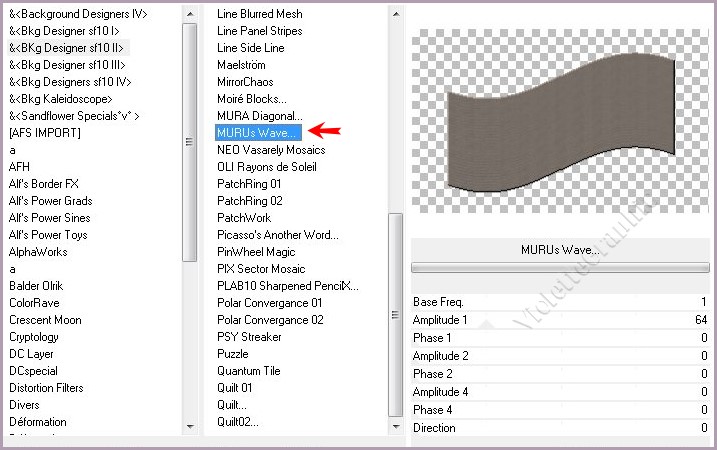Choose the Quantum Tile filter
This screenshot has height=450, width=717.
point(250,371)
